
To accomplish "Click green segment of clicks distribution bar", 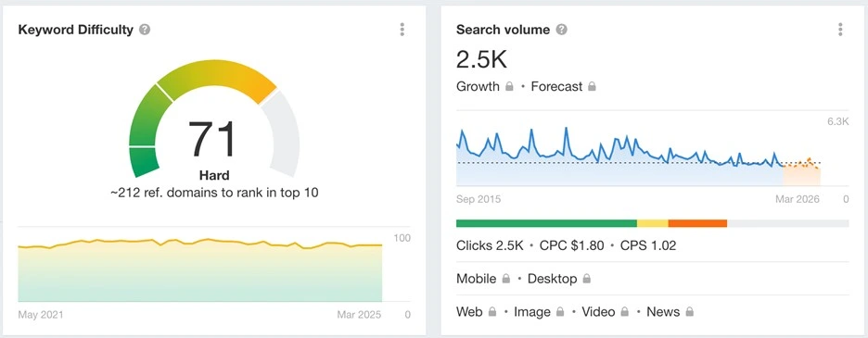I will (546, 223).
